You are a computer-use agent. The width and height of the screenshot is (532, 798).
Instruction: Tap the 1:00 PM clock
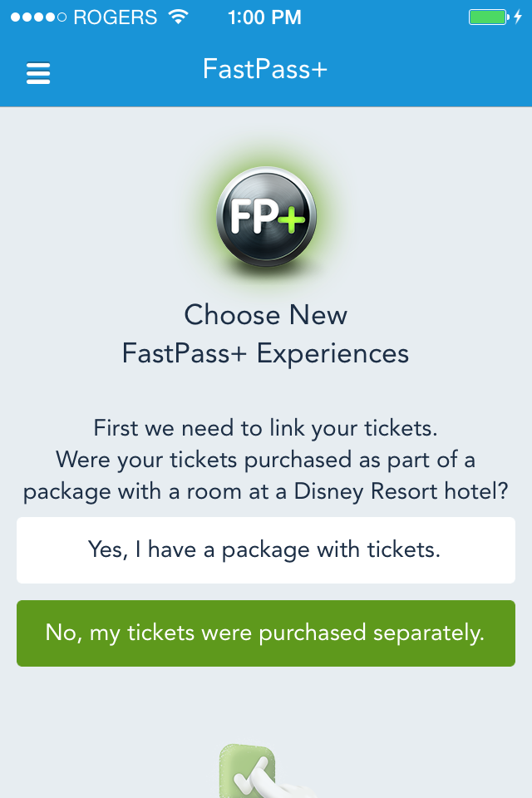265,17
